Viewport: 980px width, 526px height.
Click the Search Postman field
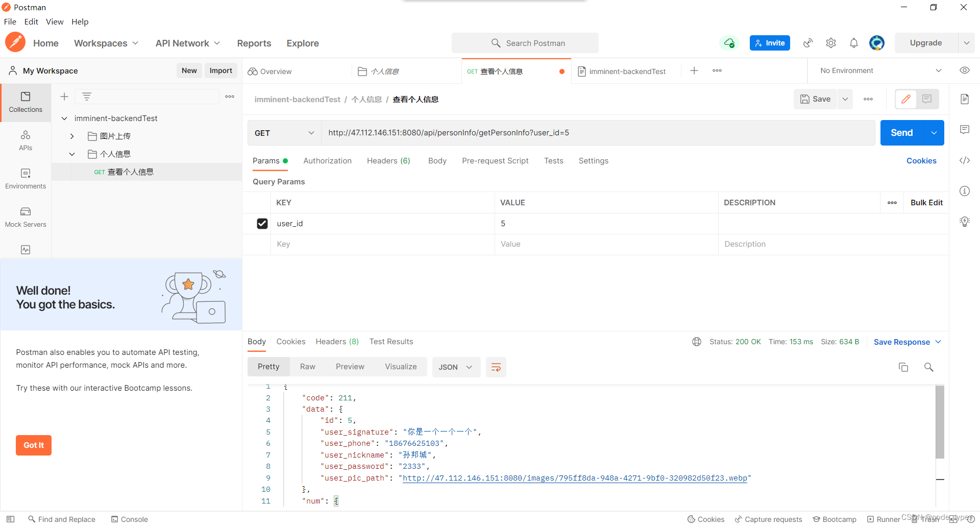525,43
